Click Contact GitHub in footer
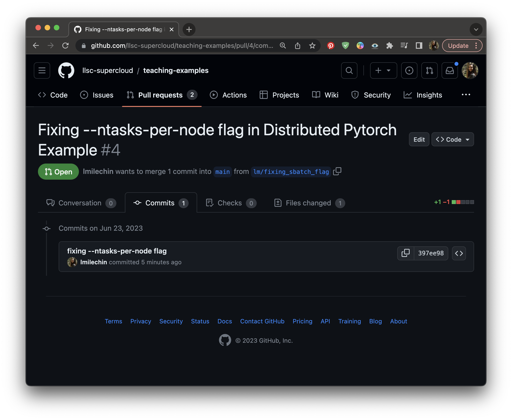The width and height of the screenshot is (512, 420). [262, 321]
